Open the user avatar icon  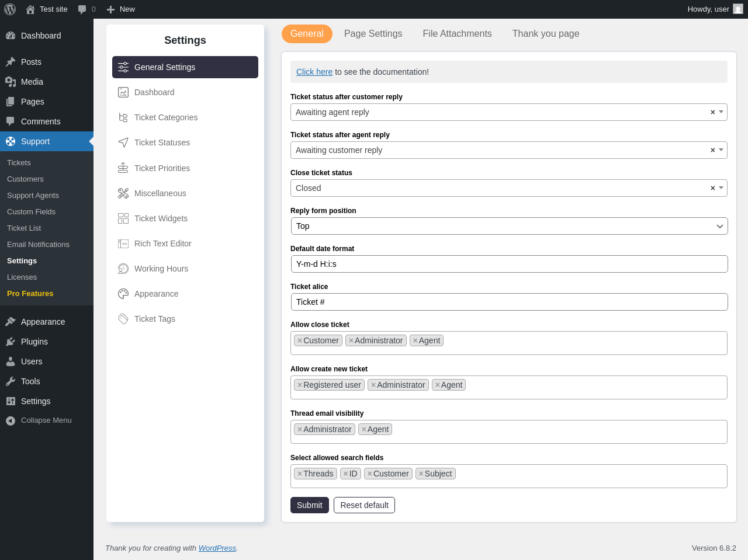[738, 9]
